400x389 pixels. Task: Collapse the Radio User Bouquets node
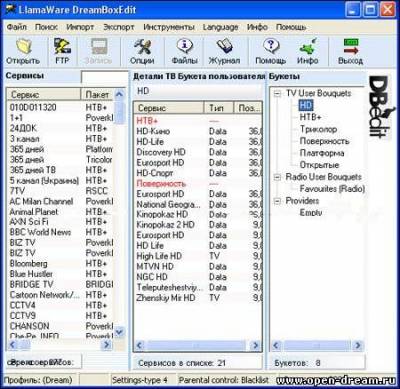(277, 177)
